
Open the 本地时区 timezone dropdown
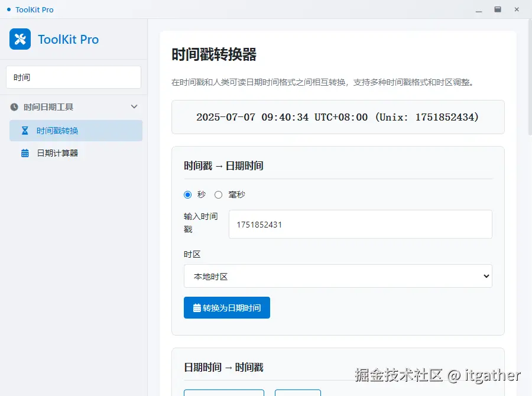[x=338, y=276]
